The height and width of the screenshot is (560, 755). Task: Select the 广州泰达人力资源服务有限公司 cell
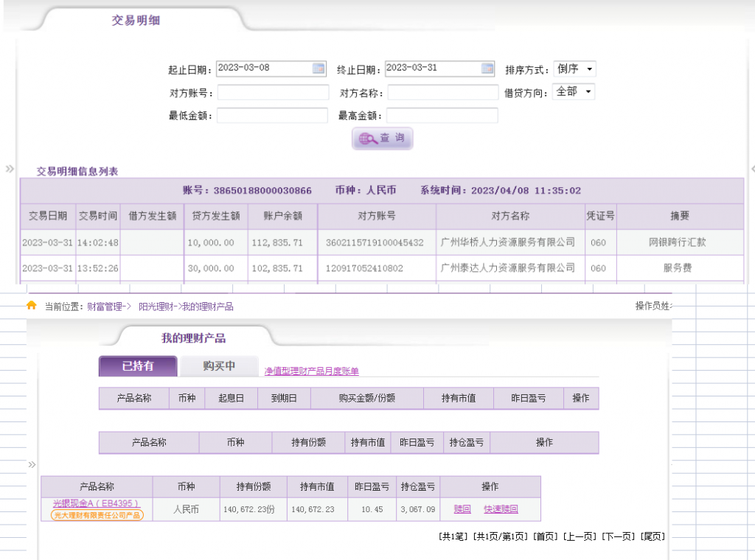(x=510, y=268)
